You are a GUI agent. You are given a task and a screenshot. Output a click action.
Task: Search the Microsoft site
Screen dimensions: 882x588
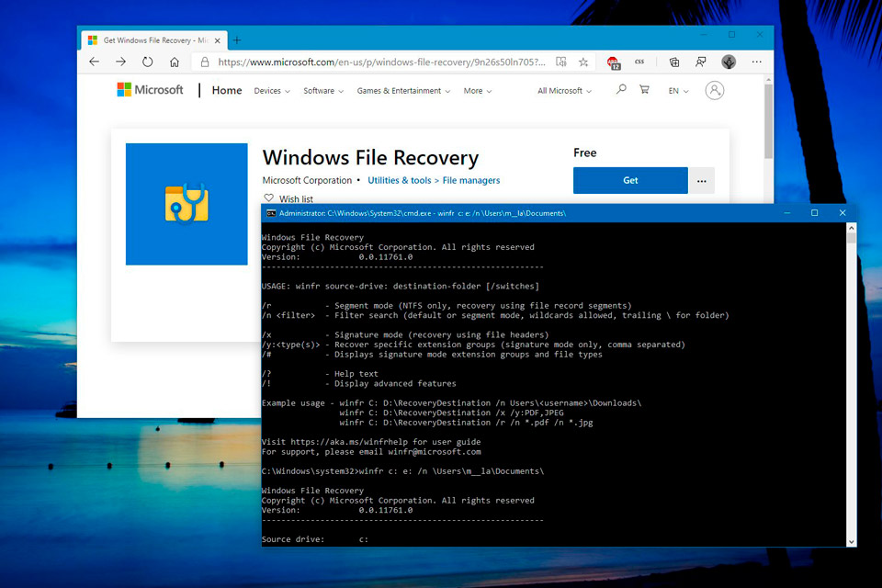[621, 89]
